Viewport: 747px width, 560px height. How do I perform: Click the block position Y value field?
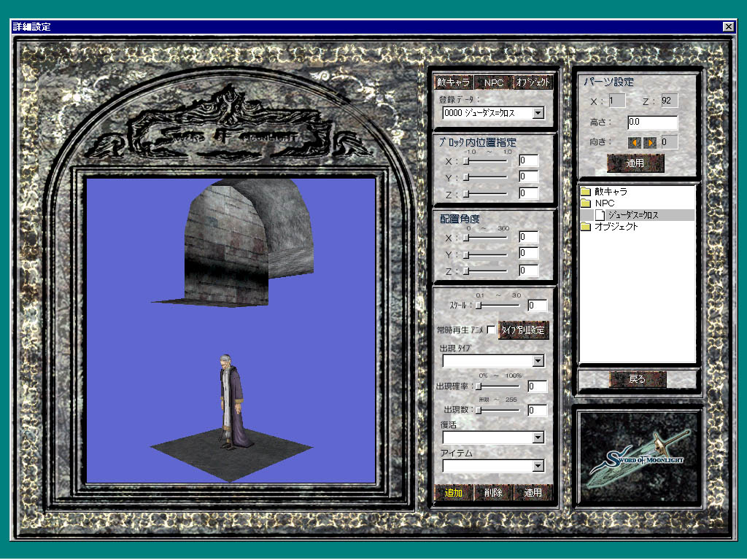[x=528, y=176]
